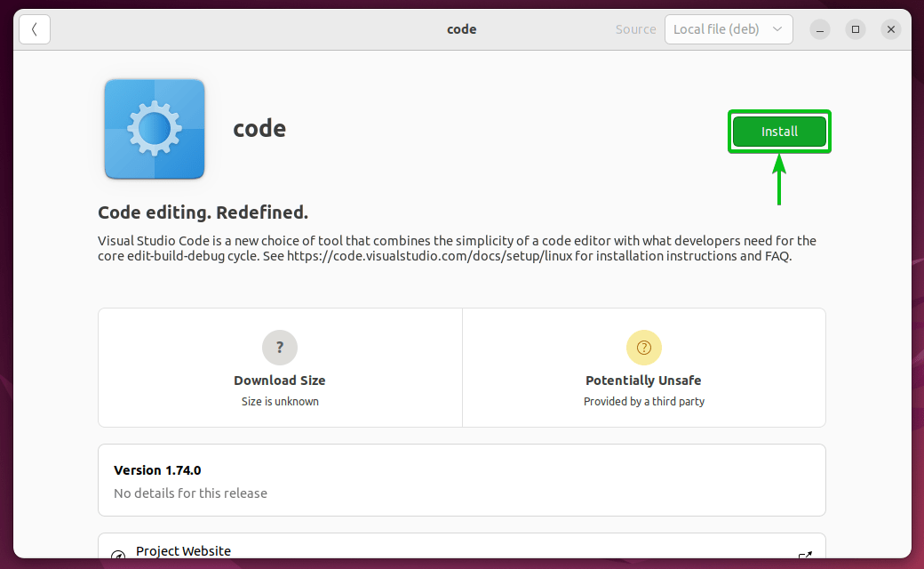Viewport: 924px width, 569px height.
Task: Click "Provided by a third party" text
Action: (643, 402)
